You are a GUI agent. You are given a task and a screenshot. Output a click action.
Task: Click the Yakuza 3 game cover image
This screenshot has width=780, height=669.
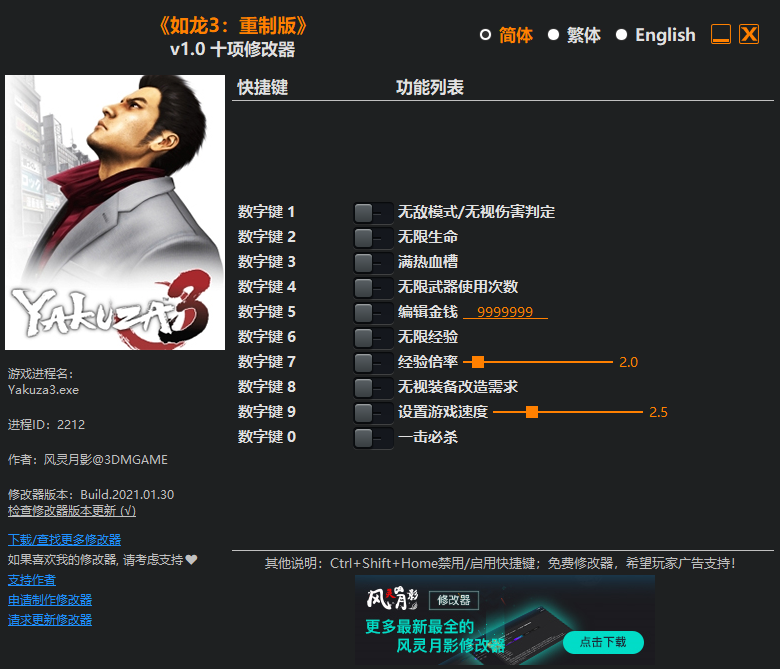coord(116,212)
